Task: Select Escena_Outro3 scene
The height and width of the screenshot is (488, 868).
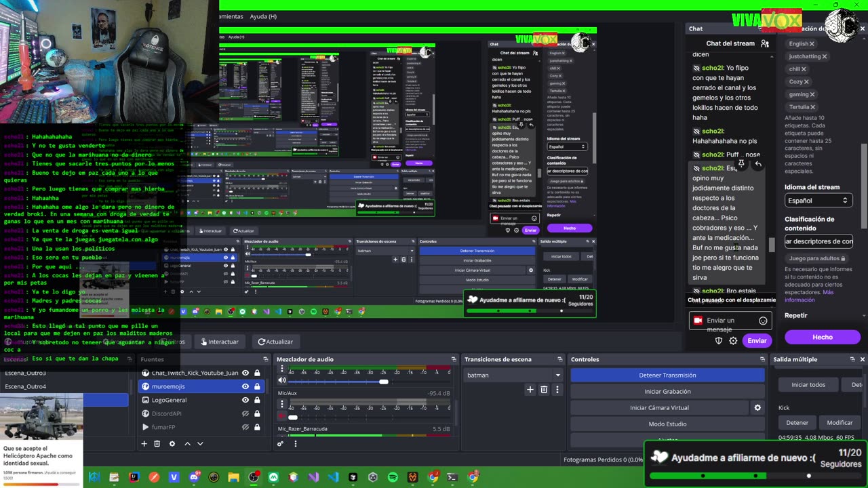Action: (x=26, y=373)
